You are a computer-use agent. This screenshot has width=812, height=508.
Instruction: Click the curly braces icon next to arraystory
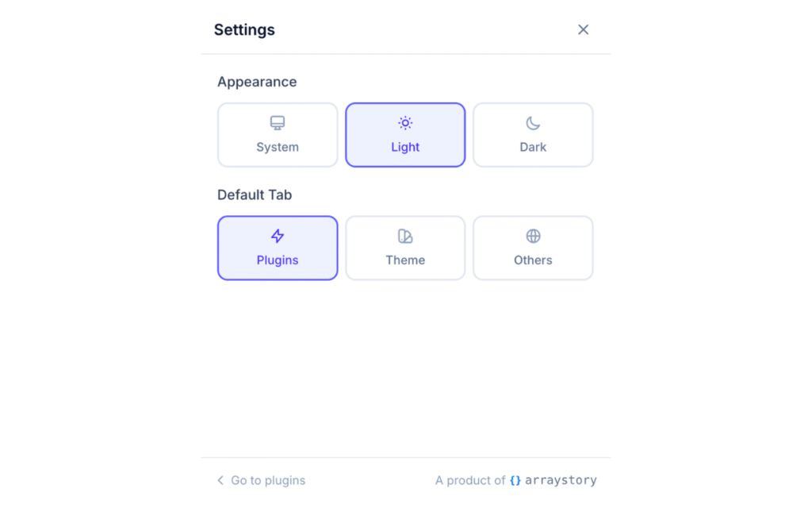tap(515, 479)
